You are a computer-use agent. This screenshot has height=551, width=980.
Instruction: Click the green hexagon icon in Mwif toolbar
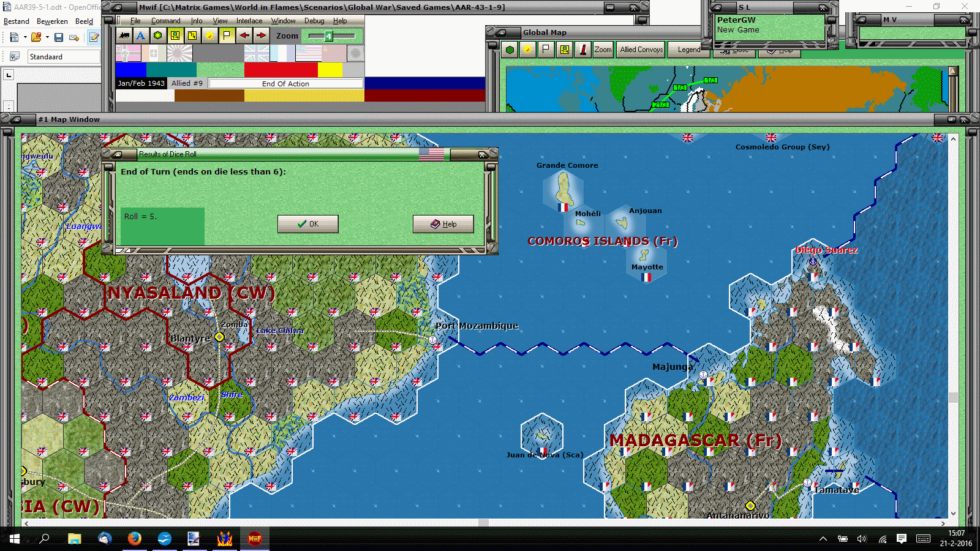(x=158, y=36)
